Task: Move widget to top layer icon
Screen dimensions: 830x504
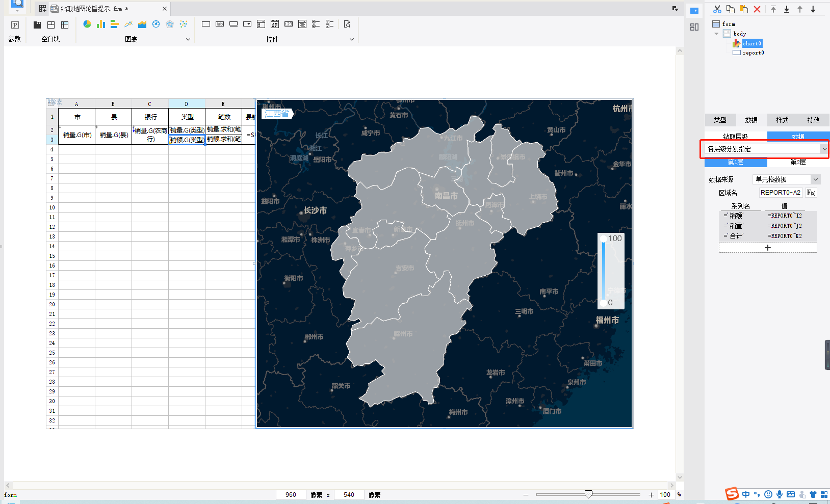Action: [773, 9]
